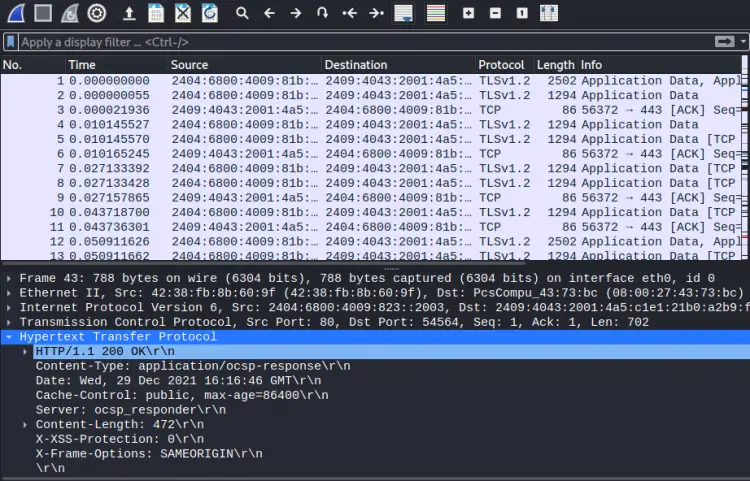Viewport: 750px width, 481px height.
Task: Restart the current capture
Action: 70,13
